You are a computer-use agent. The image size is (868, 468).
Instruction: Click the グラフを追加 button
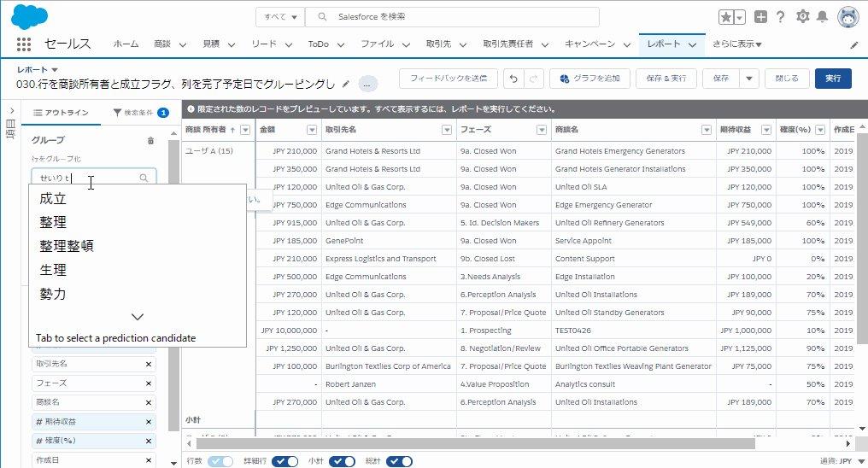click(589, 79)
